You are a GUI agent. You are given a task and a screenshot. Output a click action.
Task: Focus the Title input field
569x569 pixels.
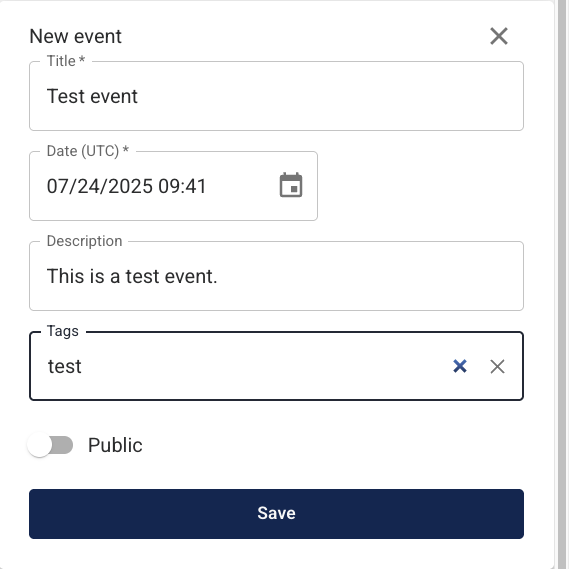coord(276,96)
